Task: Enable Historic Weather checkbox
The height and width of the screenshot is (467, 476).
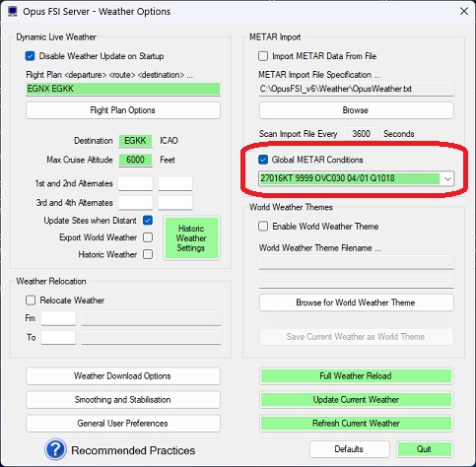Action: tap(148, 254)
